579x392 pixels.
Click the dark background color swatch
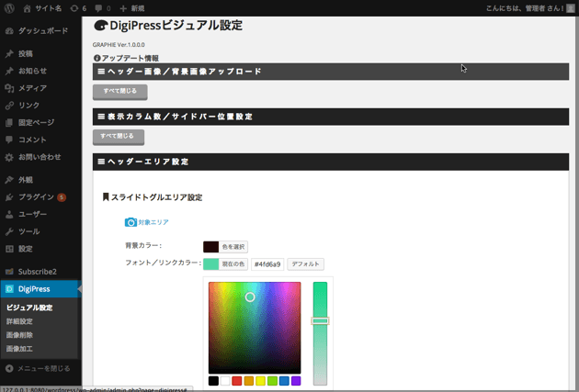click(210, 247)
